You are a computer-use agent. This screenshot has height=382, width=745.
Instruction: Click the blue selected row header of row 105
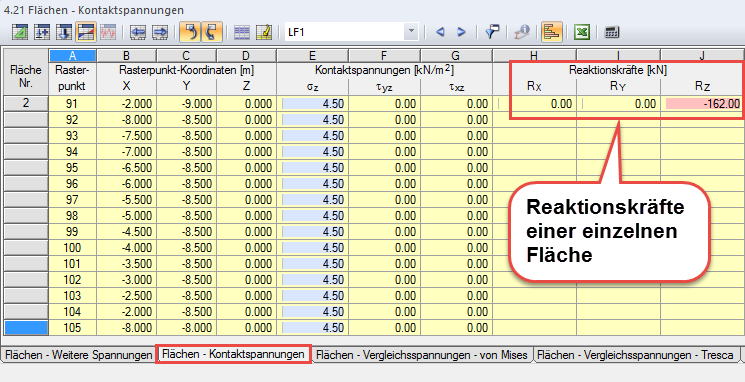(26, 328)
